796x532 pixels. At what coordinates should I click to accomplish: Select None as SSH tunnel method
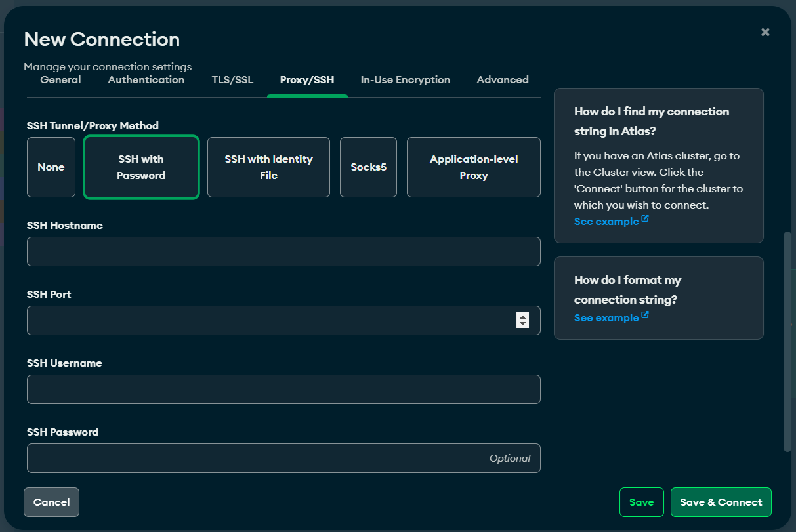tap(51, 167)
